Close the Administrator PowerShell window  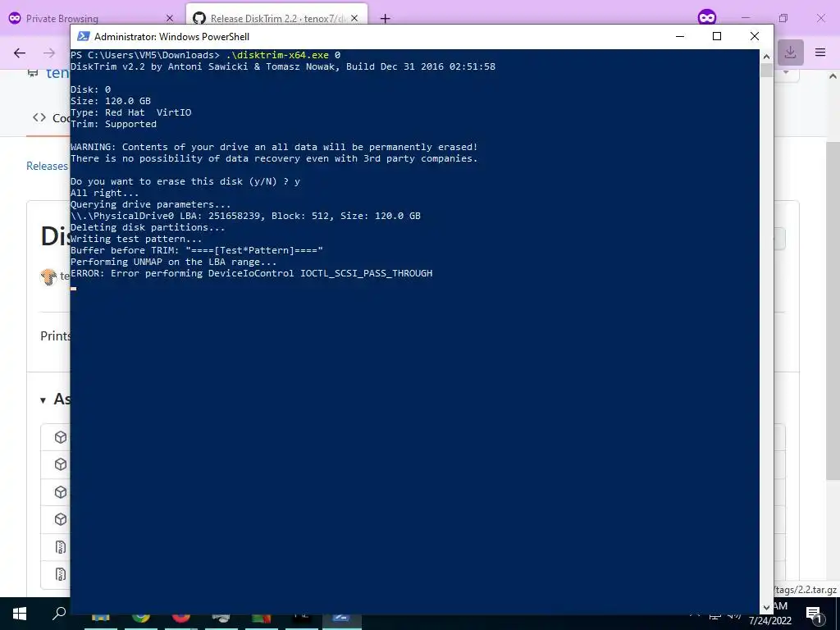point(755,36)
